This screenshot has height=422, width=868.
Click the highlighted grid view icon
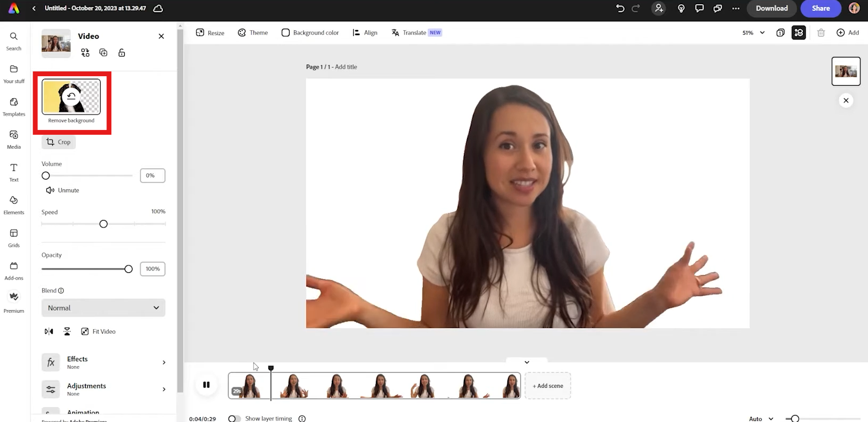click(x=799, y=33)
